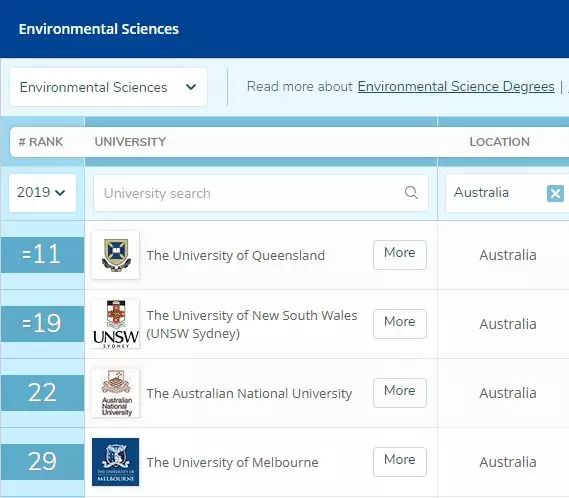Viewport: 569px width, 498px height.
Task: Click the UNSW Sydney logo
Action: 115,324
